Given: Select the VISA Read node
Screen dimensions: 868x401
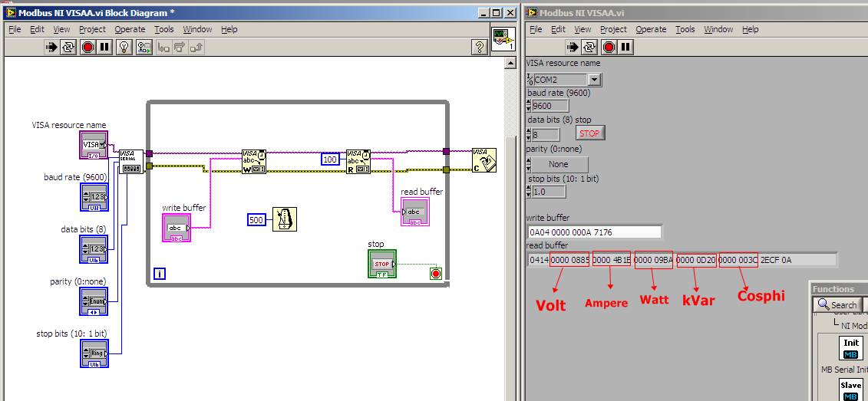Looking at the screenshot, I should tap(358, 162).
